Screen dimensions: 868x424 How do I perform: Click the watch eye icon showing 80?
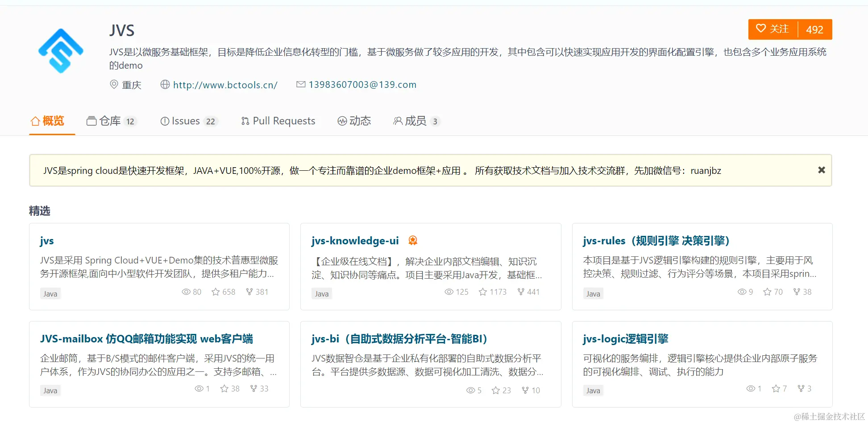coord(186,292)
